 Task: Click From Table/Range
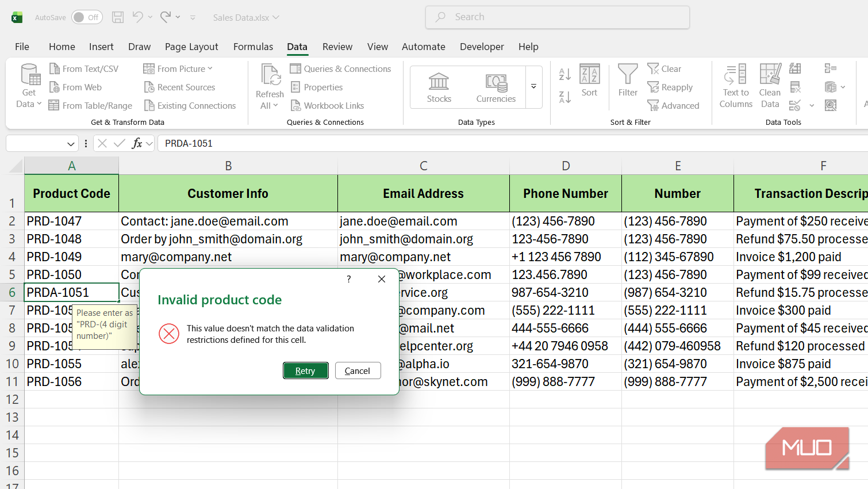90,106
